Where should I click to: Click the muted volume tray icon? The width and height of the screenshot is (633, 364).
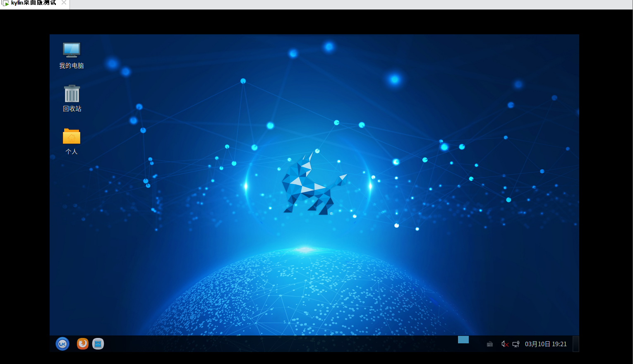pos(505,344)
